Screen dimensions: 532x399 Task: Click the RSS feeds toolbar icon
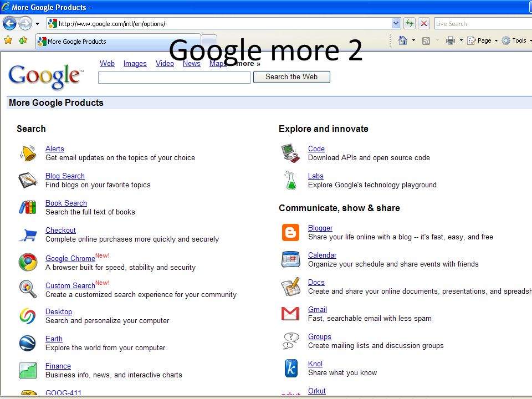tap(426, 40)
